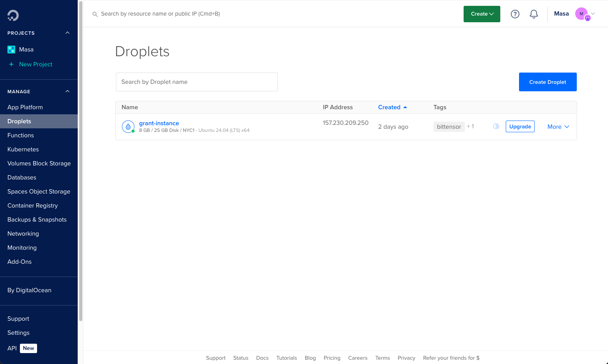Focus the resource name or public IP search
The image size is (608, 364).
pyautogui.click(x=160, y=14)
